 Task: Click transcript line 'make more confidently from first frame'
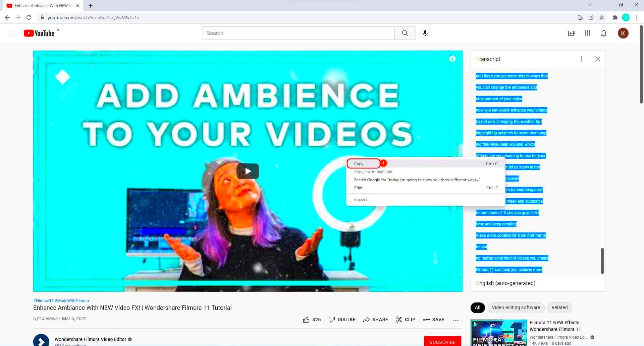511,235
